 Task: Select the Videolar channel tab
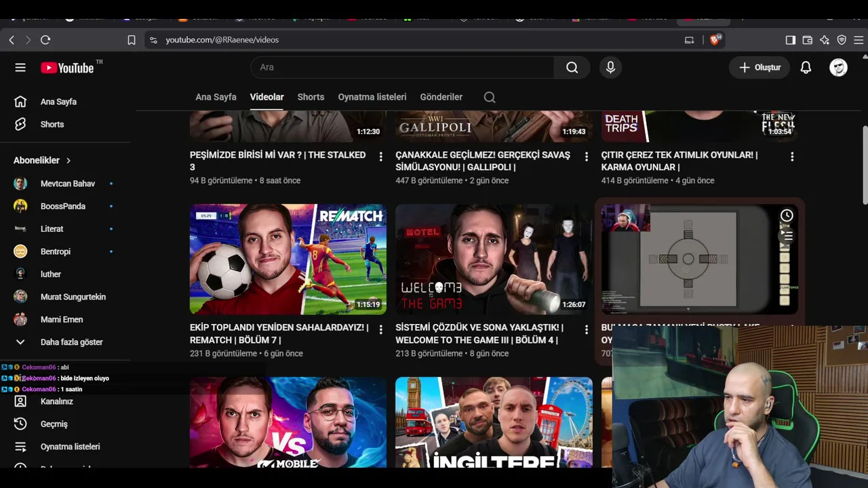(267, 97)
